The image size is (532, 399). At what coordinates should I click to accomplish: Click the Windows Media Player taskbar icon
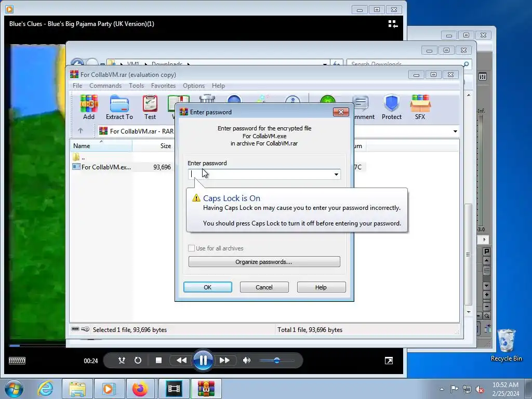[109, 389]
